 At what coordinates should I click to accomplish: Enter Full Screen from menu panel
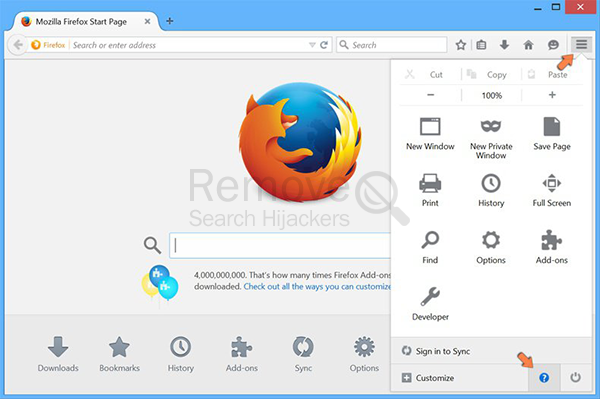552,190
